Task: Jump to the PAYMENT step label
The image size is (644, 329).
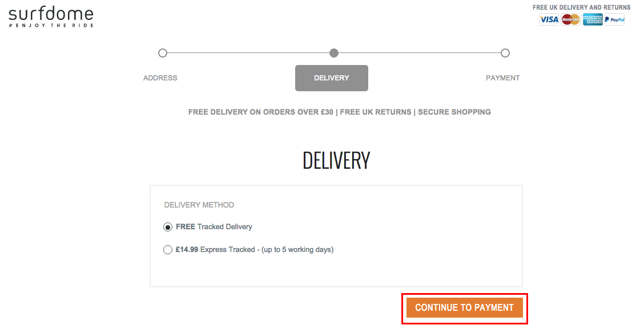Action: (503, 78)
